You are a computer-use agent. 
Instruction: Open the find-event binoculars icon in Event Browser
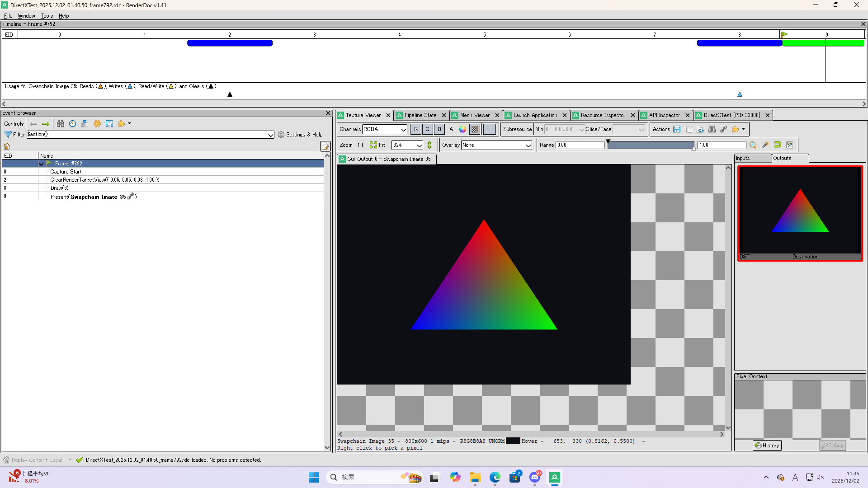click(x=61, y=123)
